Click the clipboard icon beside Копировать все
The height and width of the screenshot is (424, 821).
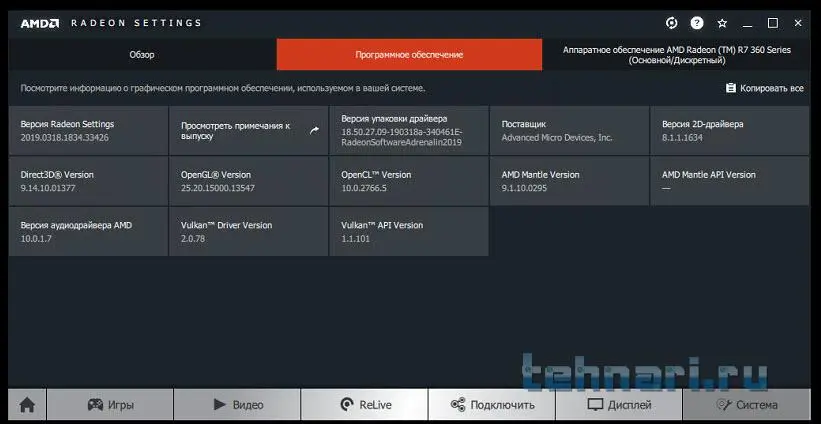[x=731, y=88]
